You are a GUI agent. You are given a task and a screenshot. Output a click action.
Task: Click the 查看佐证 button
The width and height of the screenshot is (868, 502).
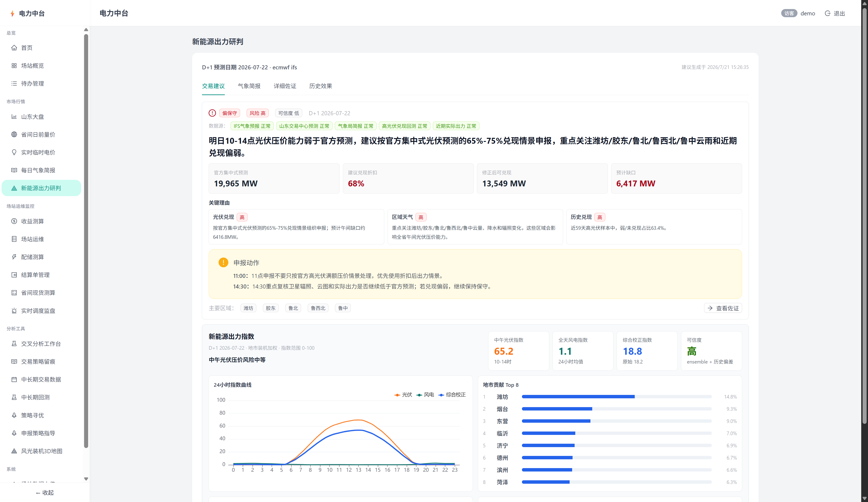click(723, 308)
